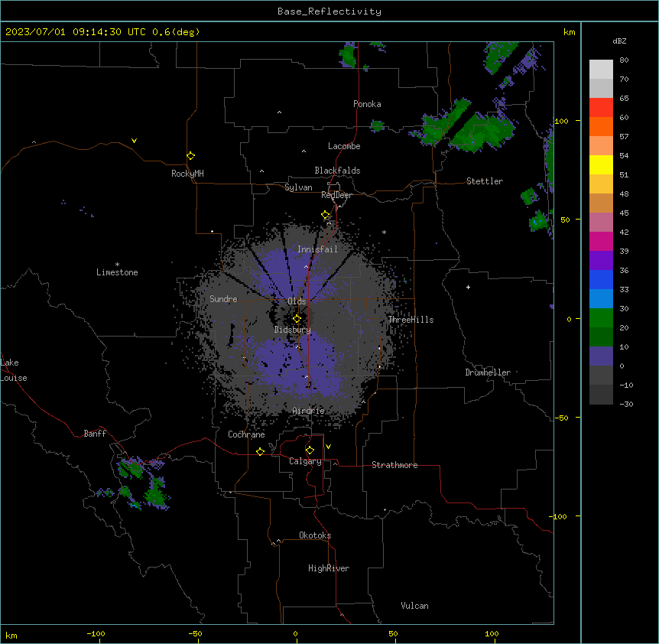The width and height of the screenshot is (659, 644).
Task: Pick the yellow 54-51 dBZ legend swatch
Action: click(601, 164)
